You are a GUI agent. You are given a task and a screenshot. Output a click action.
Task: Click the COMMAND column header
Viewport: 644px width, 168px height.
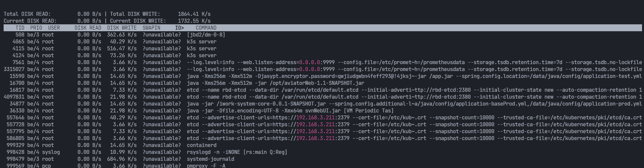click(x=206, y=28)
